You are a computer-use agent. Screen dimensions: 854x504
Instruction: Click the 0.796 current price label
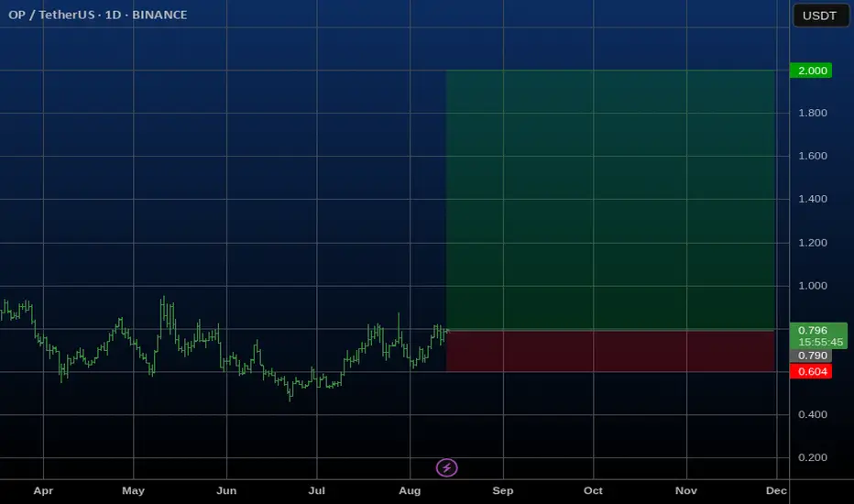[813, 330]
